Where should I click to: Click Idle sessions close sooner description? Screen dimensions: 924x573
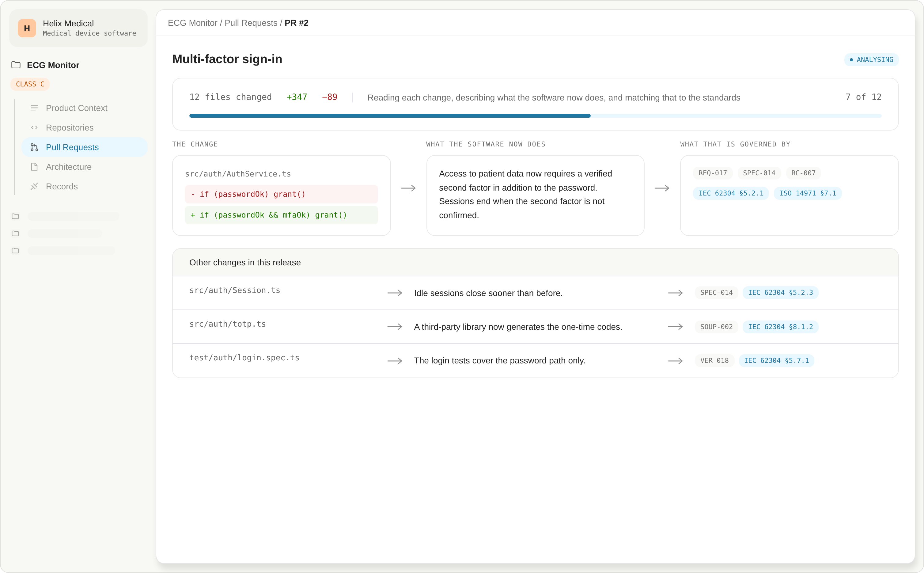coord(488,293)
